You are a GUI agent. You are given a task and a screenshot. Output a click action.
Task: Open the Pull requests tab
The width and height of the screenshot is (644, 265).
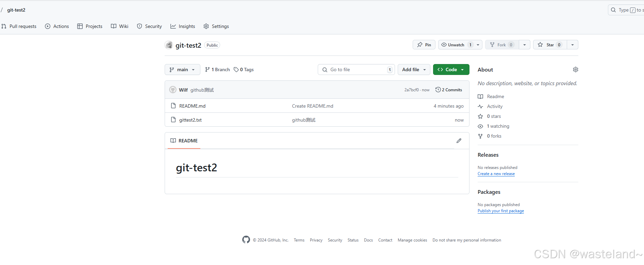point(19,26)
